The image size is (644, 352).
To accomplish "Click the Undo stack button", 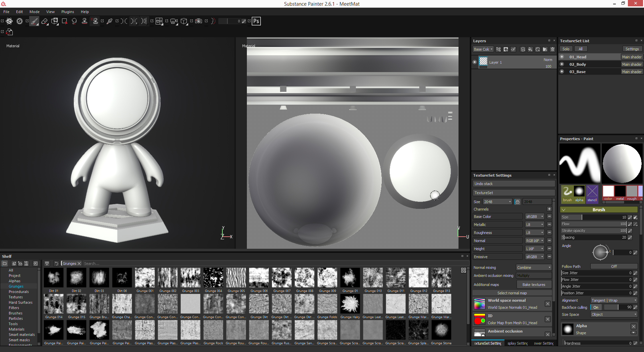I will pyautogui.click(x=514, y=184).
